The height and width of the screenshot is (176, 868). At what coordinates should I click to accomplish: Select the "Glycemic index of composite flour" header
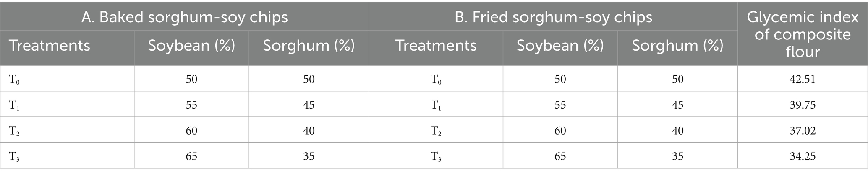(802, 34)
